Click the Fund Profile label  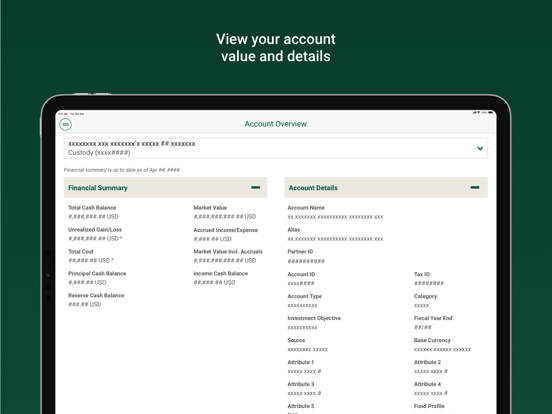click(x=429, y=406)
